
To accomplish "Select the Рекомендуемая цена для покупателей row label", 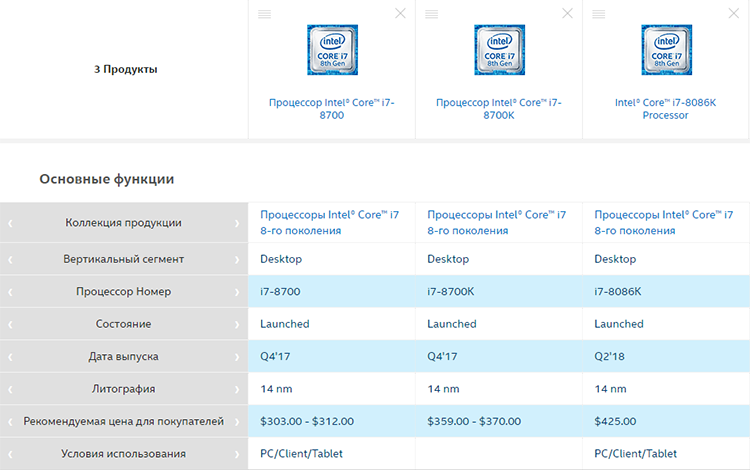I will [124, 421].
